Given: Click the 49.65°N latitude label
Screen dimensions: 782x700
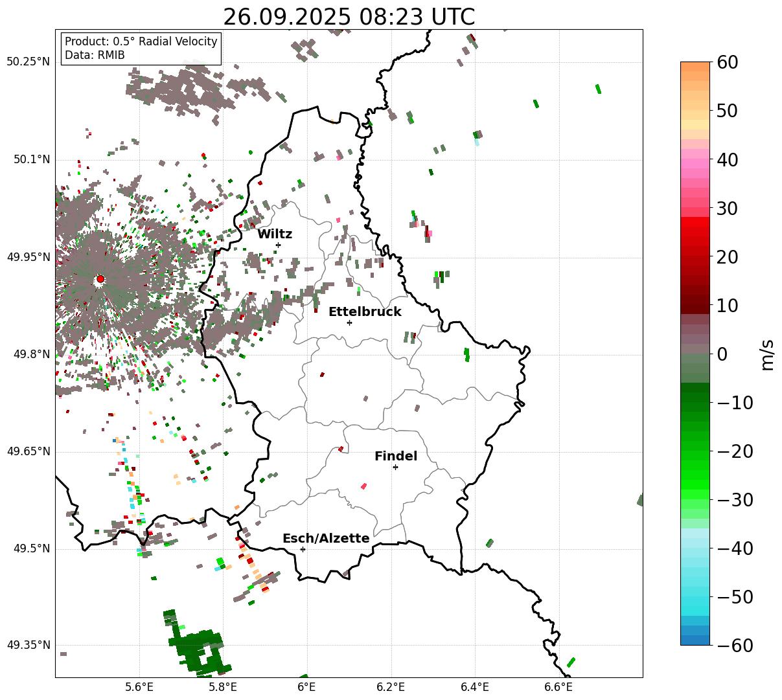Looking at the screenshot, I should pos(28,451).
